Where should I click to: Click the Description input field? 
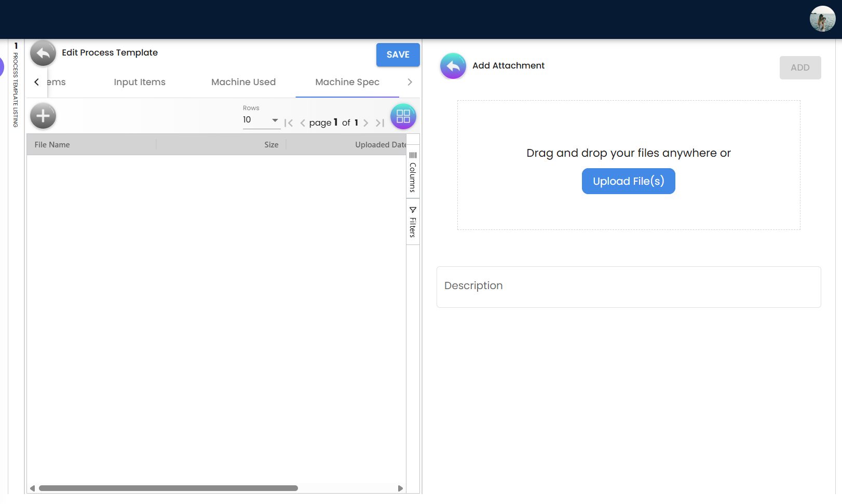click(x=628, y=287)
